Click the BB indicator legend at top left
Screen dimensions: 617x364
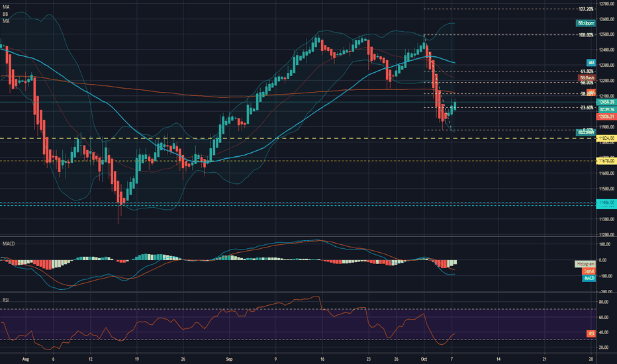(x=5, y=14)
